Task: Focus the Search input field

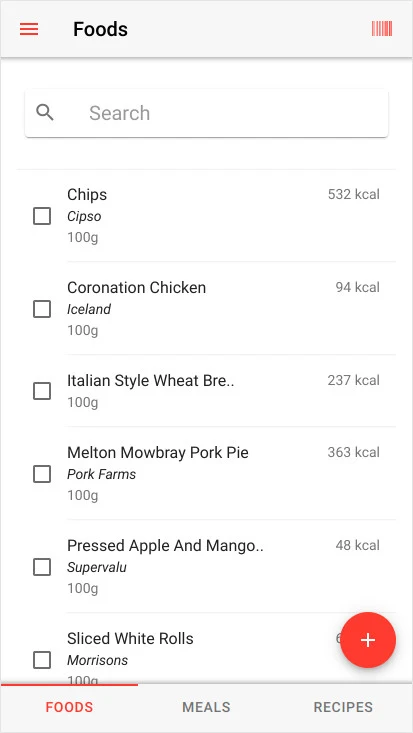Action: coord(206,113)
